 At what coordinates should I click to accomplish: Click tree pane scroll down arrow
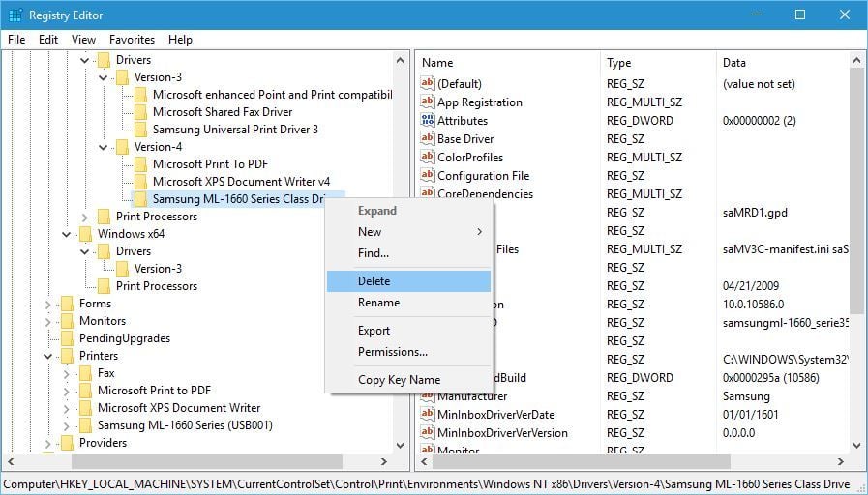coord(401,446)
